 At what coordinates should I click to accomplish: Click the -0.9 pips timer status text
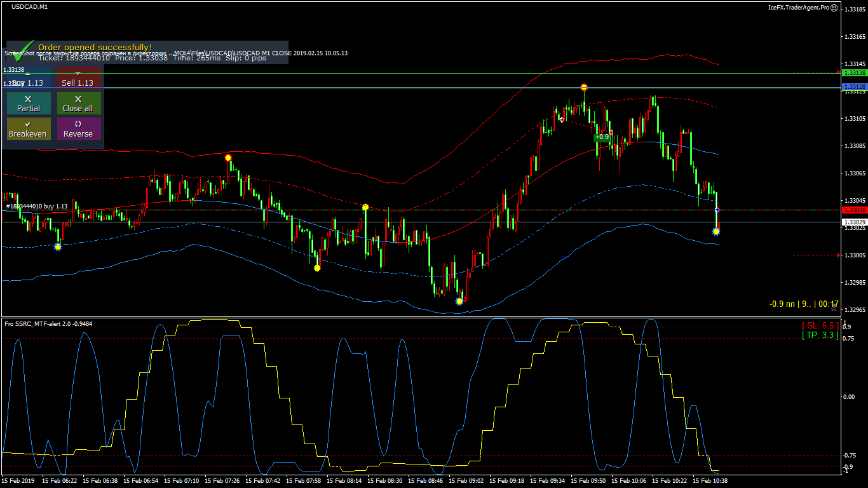(804, 304)
